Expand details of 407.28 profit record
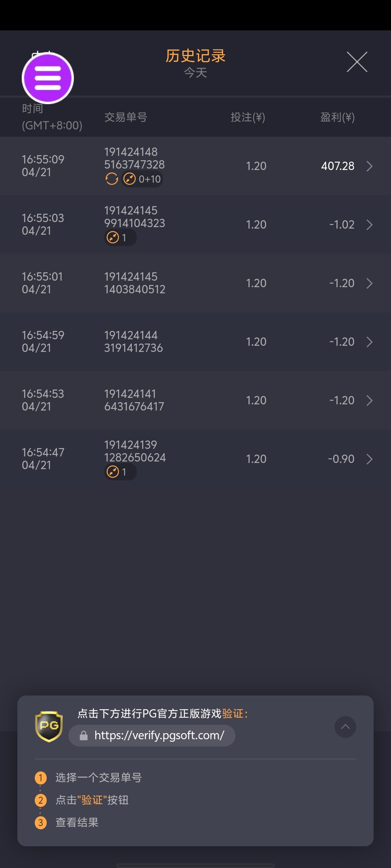Image resolution: width=391 pixels, height=868 pixels. (x=369, y=166)
